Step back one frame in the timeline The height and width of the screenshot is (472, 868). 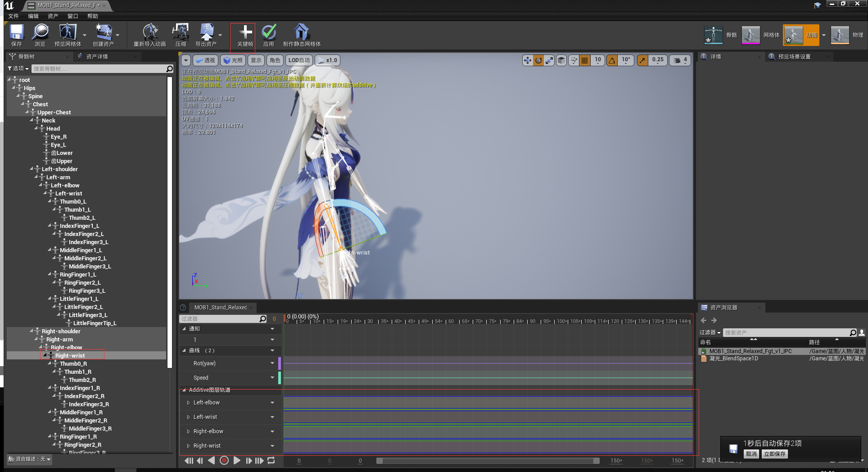[200, 461]
